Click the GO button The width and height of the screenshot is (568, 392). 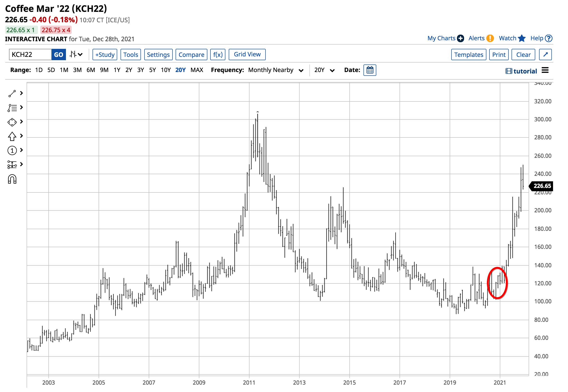(x=59, y=54)
